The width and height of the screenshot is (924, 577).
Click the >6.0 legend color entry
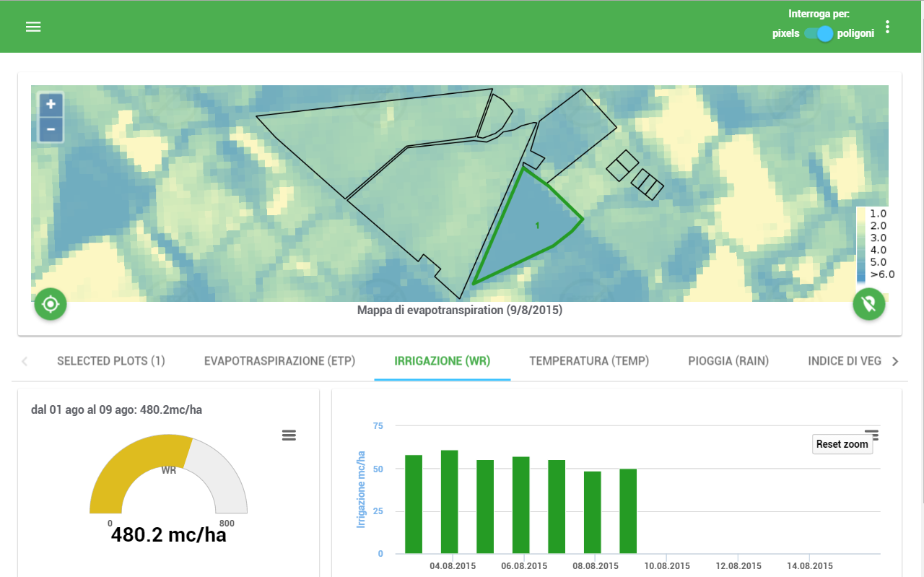(862, 275)
